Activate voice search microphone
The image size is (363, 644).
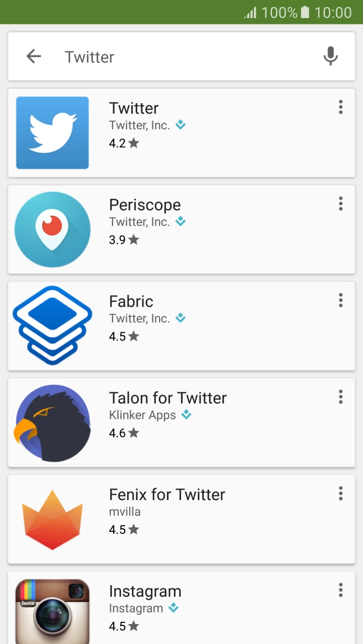click(330, 57)
